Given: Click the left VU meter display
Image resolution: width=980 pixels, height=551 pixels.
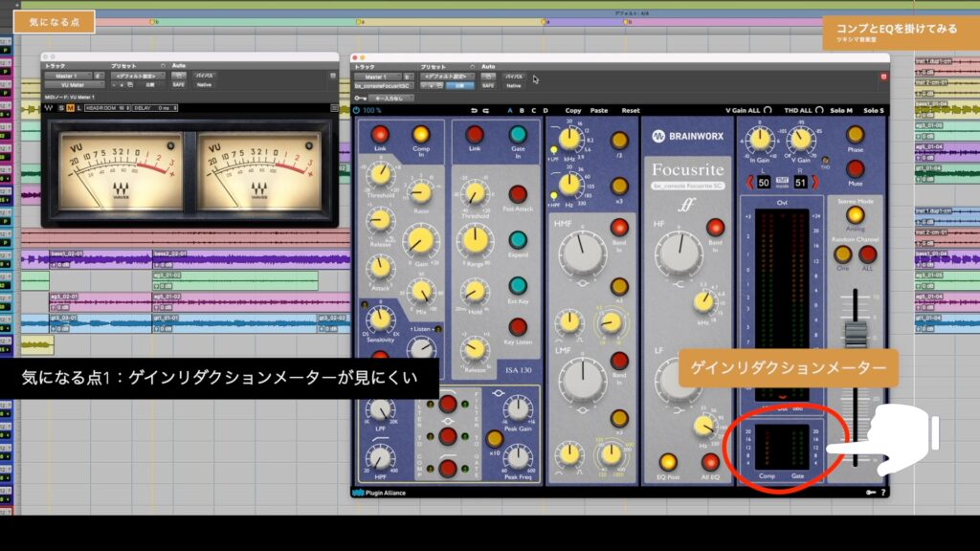Looking at the screenshot, I should pyautogui.click(x=122, y=170).
